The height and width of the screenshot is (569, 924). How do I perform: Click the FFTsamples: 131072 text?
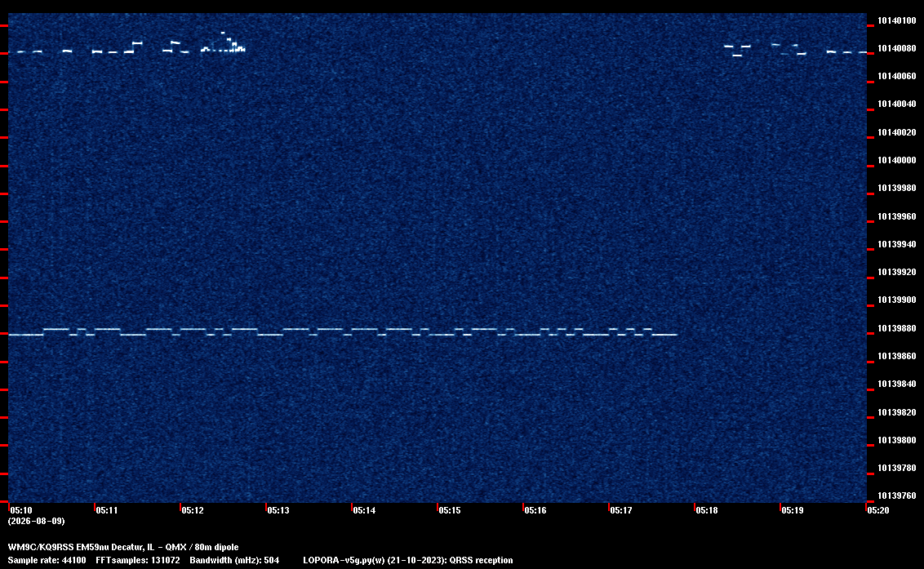pyautogui.click(x=138, y=560)
